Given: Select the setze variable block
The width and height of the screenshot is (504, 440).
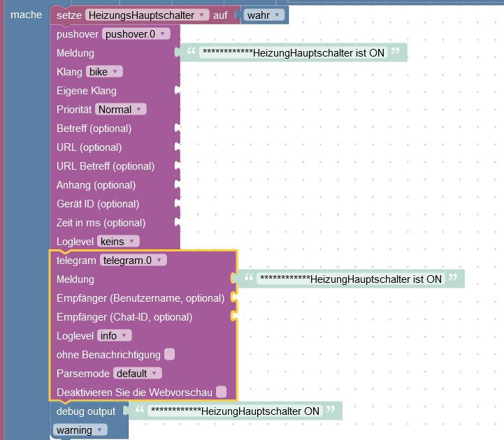Looking at the screenshot, I should (69, 15).
